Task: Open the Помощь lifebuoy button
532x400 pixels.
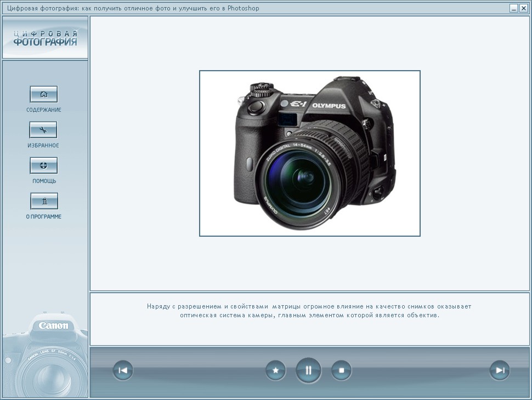Action: pyautogui.click(x=44, y=165)
